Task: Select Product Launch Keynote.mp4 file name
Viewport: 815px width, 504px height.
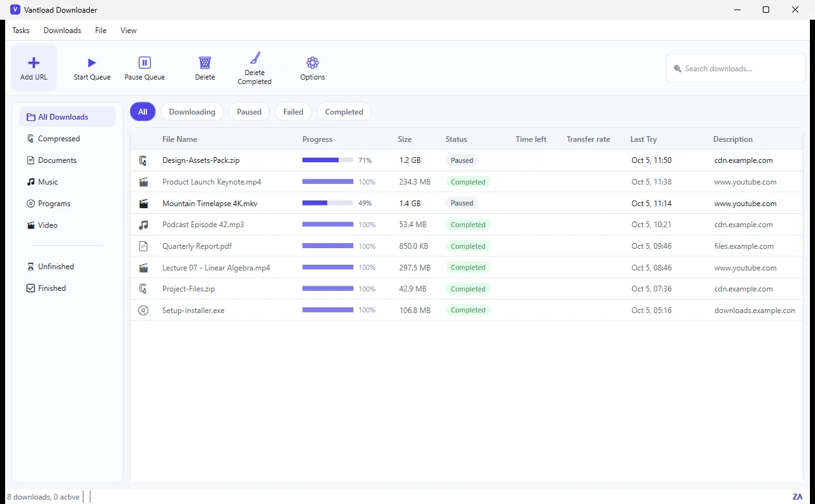Action: tap(212, 182)
